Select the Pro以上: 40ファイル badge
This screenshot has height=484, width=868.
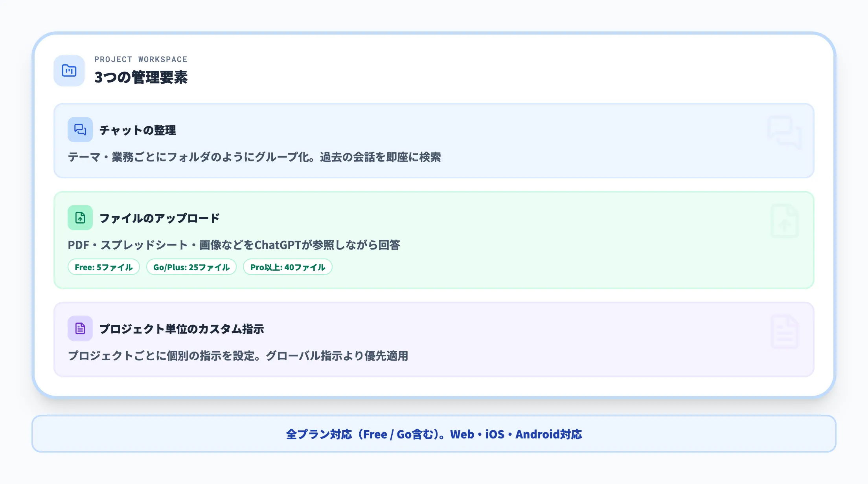pos(288,267)
